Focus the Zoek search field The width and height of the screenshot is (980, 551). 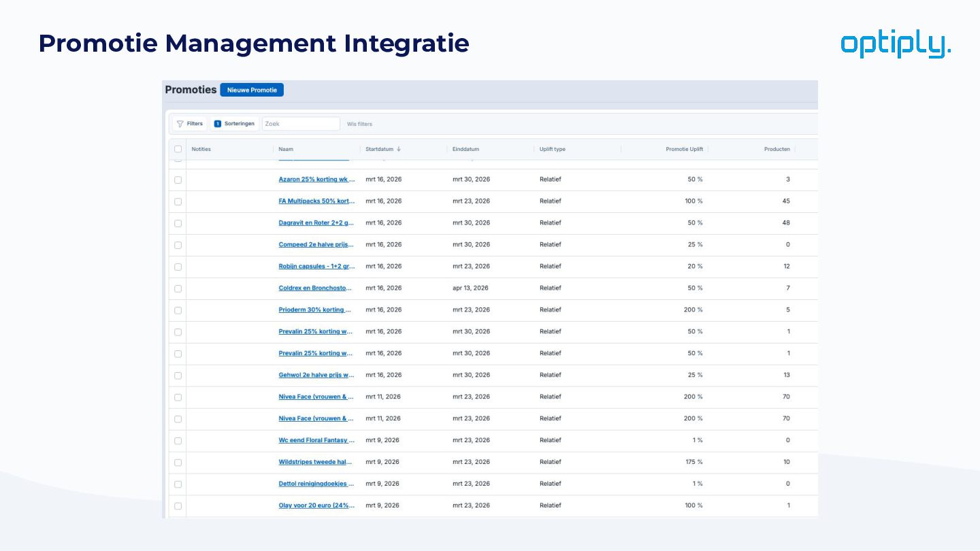click(301, 124)
